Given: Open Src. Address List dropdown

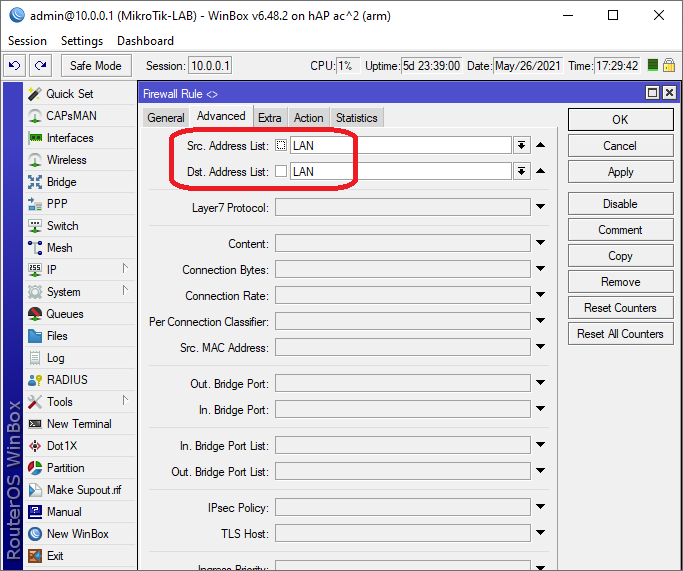Looking at the screenshot, I should (521, 145).
